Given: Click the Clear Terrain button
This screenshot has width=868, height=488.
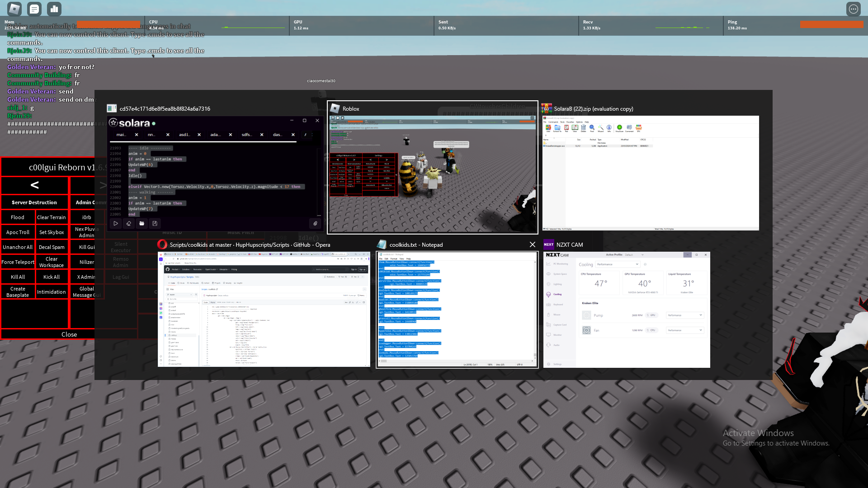Looking at the screenshot, I should coord(52,217).
